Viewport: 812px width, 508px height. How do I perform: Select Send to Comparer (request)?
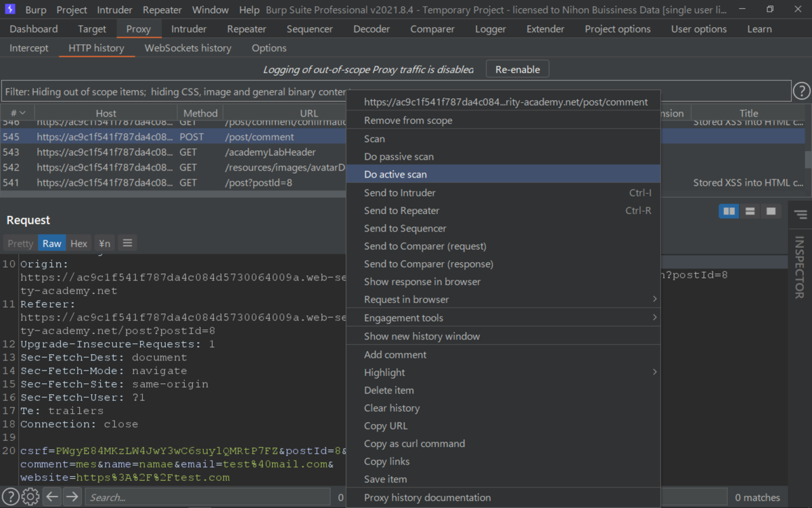point(503,246)
